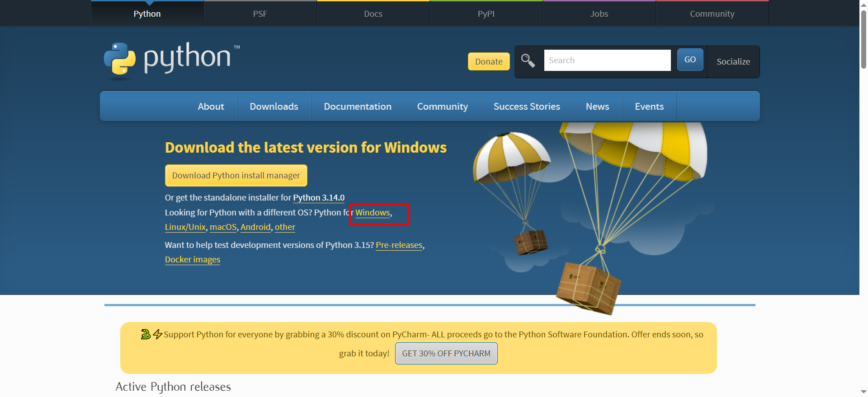
Task: Click the yellow Donate button
Action: (x=489, y=61)
